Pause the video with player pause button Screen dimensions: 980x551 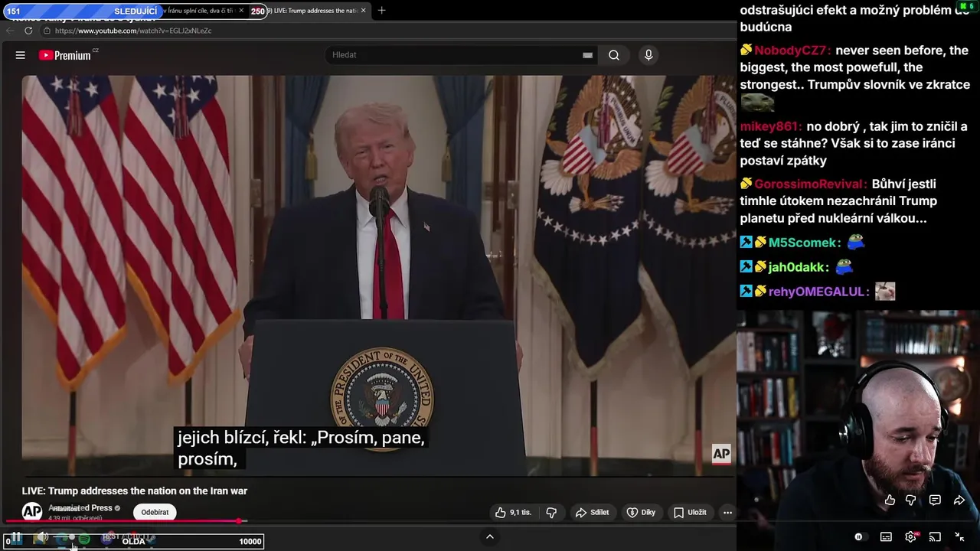[x=16, y=538]
